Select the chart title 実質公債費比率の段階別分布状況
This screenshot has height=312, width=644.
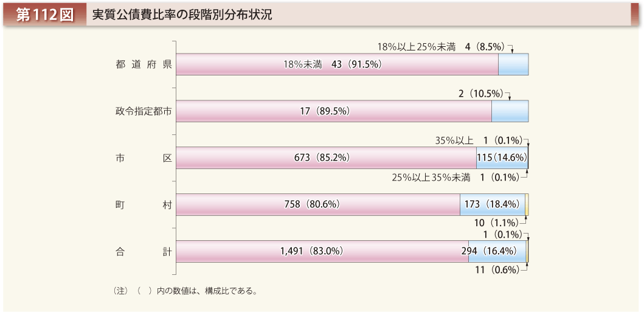coord(181,15)
